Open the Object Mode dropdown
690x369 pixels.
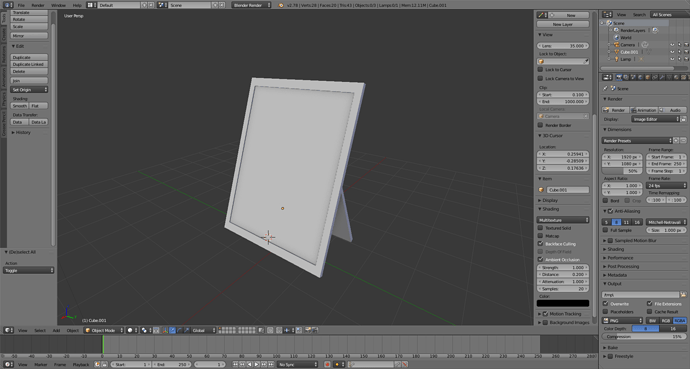(103, 330)
